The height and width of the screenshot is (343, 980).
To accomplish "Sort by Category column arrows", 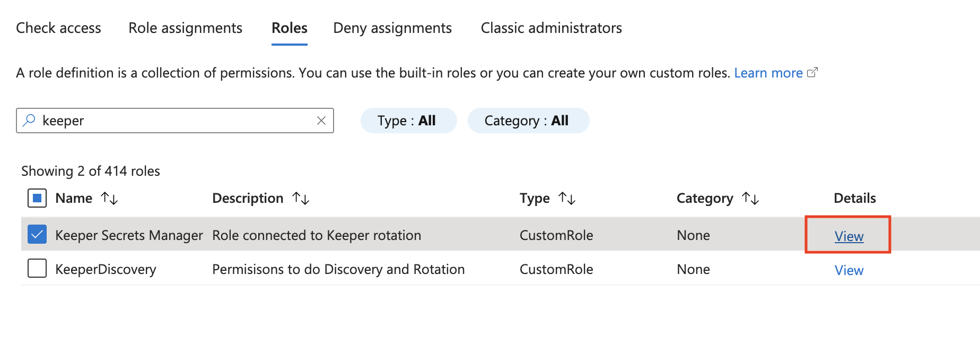I will click(750, 198).
